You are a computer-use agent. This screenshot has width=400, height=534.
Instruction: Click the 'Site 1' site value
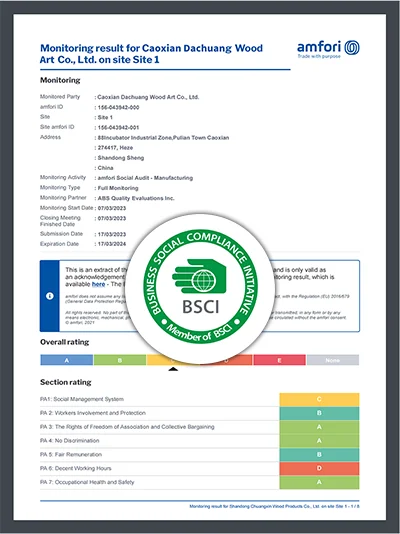105,117
